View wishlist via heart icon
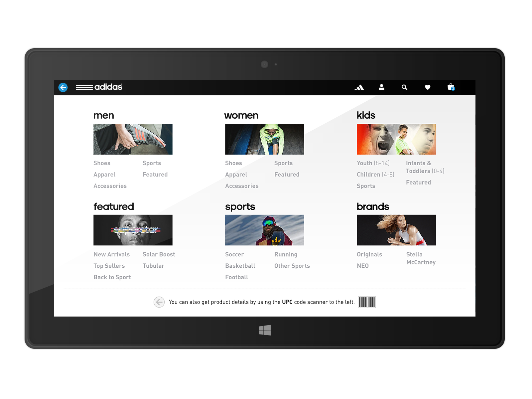Screen dimensions: 532x399 pyautogui.click(x=428, y=87)
